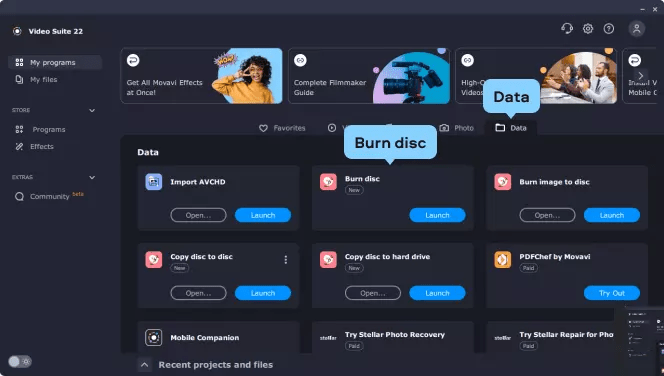Open Get All Movavi Effects banner
Screen dimensions: 664x376
point(201,76)
